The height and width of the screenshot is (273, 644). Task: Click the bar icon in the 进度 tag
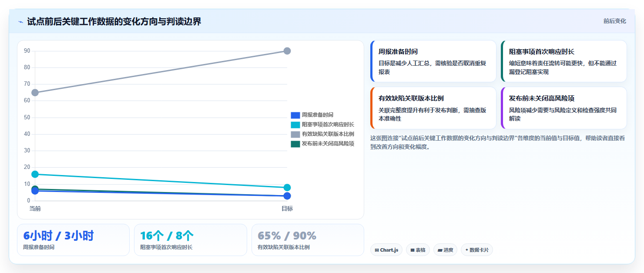[x=440, y=250]
